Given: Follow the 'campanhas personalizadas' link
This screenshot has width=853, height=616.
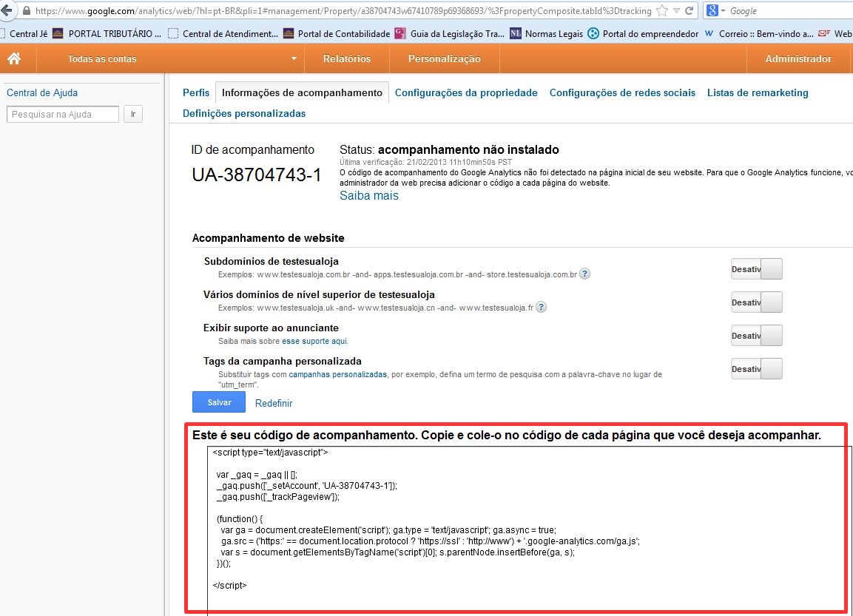Looking at the screenshot, I should pos(338,374).
